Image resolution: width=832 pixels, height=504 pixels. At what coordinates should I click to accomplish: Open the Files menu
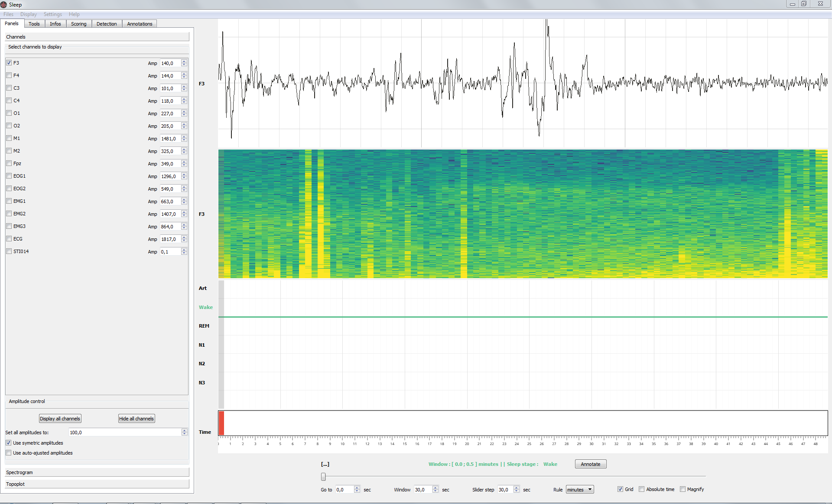[8, 14]
